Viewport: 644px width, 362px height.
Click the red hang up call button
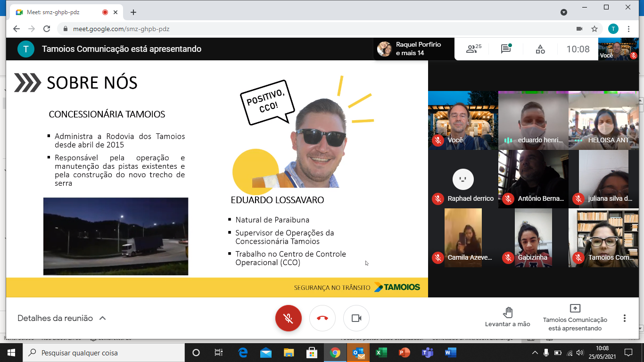click(322, 318)
